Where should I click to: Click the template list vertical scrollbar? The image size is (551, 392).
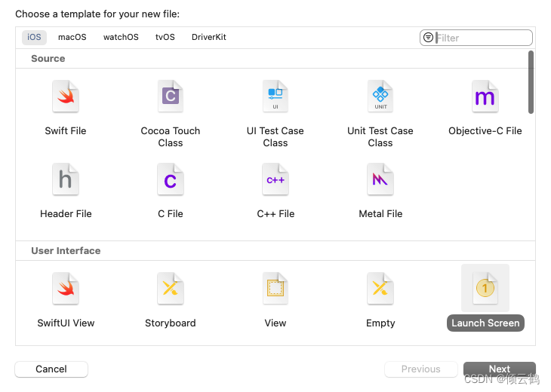[531, 82]
